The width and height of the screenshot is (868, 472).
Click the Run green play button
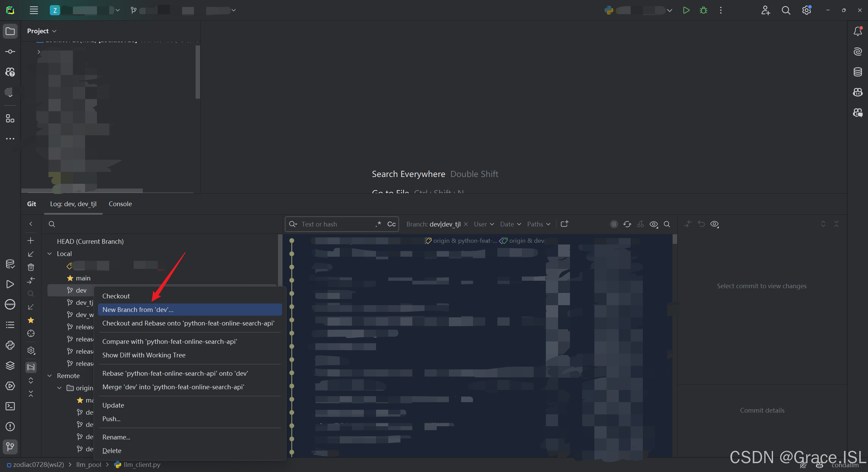[x=686, y=10]
